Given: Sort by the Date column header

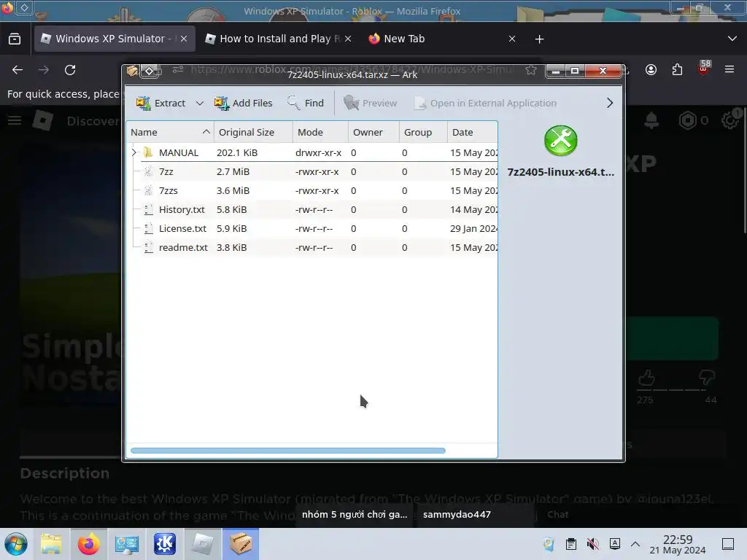Looking at the screenshot, I should point(472,133).
